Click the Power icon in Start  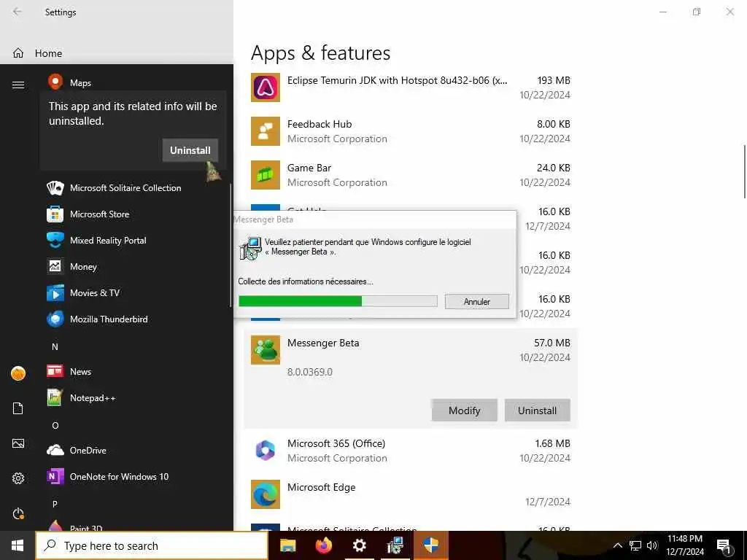(18, 513)
